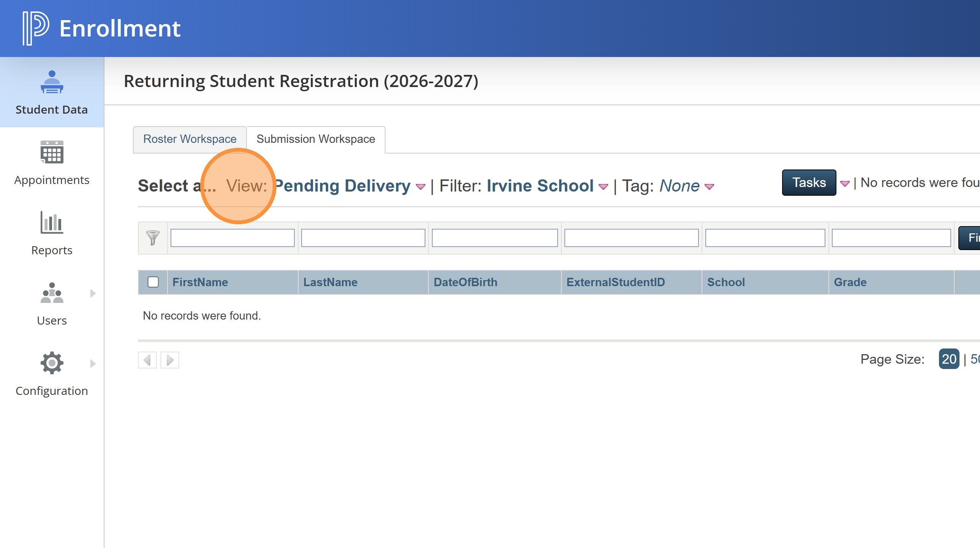The image size is (980, 548).
Task: Open the Configuration gear icon
Action: point(52,363)
